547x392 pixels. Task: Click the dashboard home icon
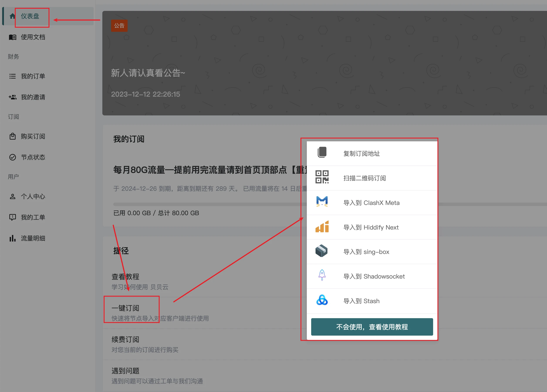click(x=13, y=16)
